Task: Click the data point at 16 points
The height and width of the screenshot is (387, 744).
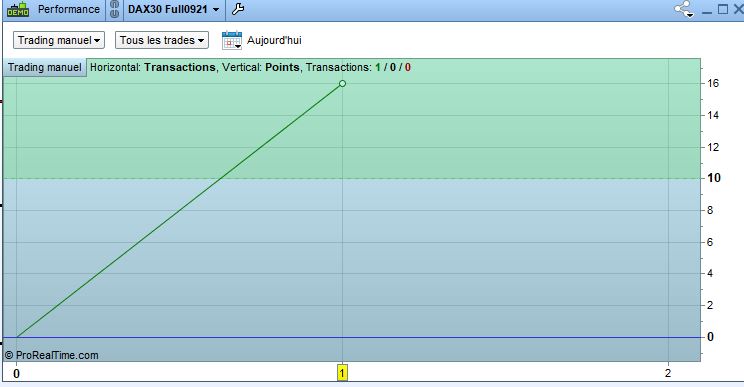Action: [x=342, y=83]
